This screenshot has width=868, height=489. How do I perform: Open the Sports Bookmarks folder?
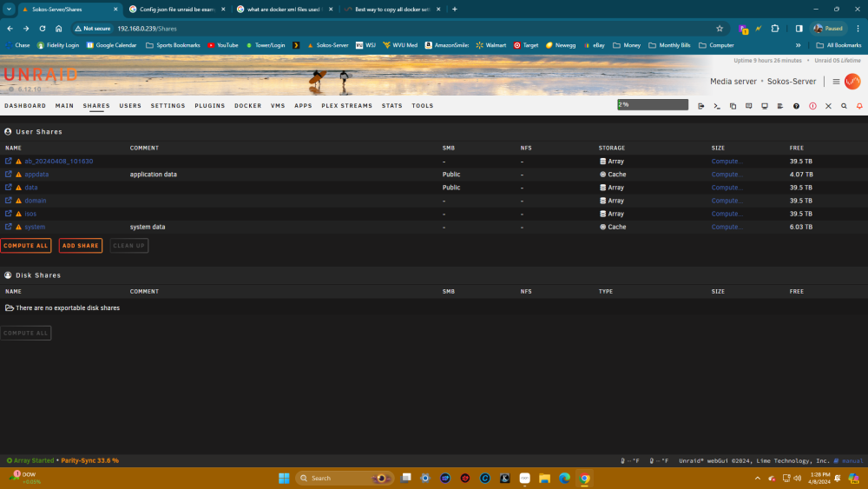[173, 45]
